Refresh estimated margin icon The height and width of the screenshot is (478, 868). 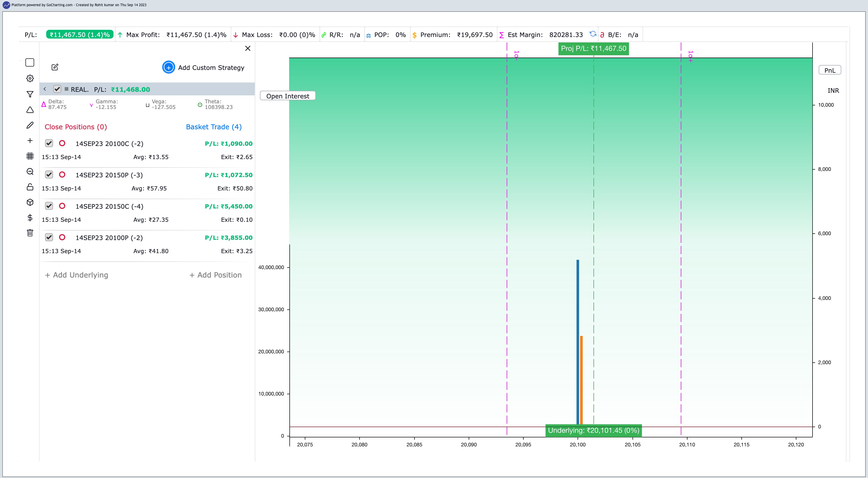(593, 34)
